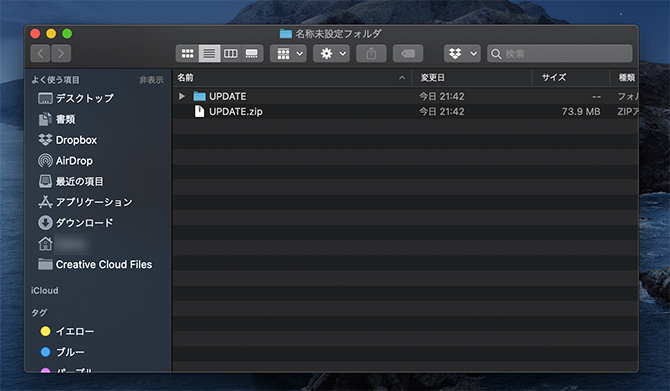Sort by the 変更日 column header
This screenshot has height=391, width=670.
pos(432,78)
